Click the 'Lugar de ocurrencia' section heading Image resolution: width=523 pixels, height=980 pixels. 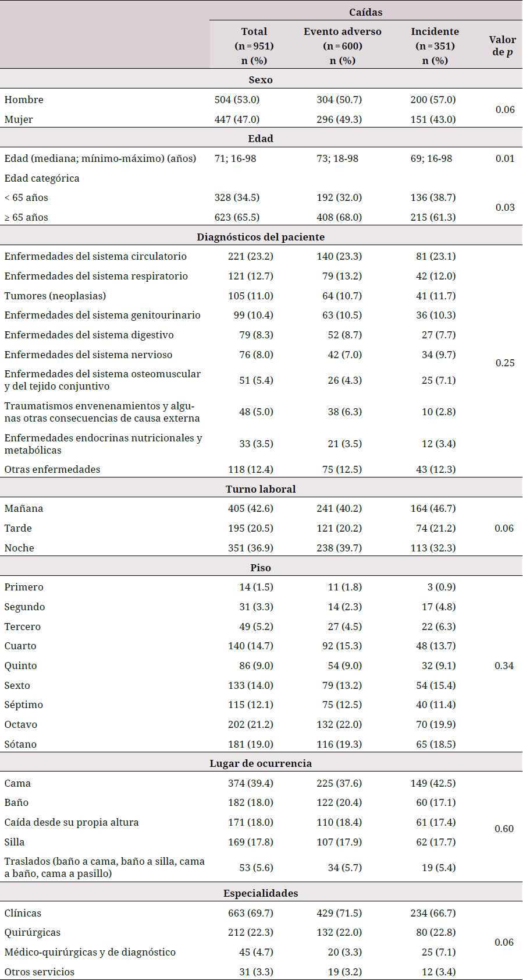point(261,763)
